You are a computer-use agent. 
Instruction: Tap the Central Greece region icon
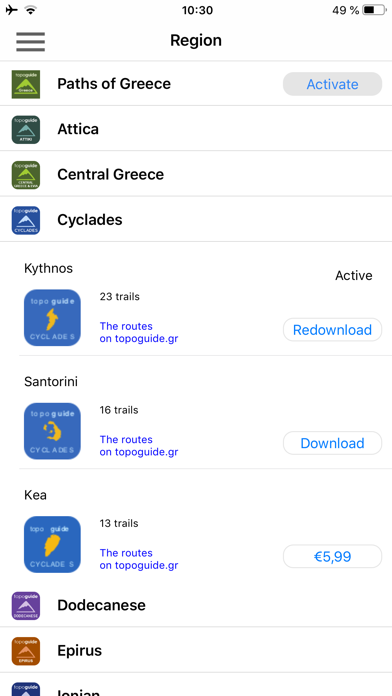click(x=26, y=174)
